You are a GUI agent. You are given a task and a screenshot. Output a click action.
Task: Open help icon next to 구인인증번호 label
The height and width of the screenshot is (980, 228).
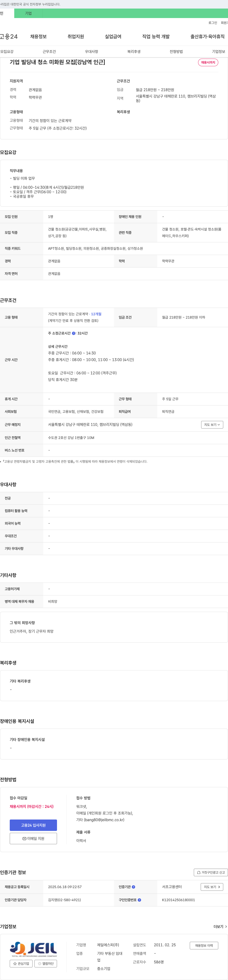pos(139,900)
